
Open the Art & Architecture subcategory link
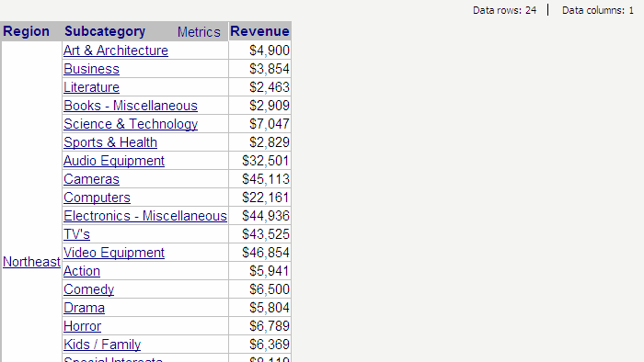tap(116, 51)
